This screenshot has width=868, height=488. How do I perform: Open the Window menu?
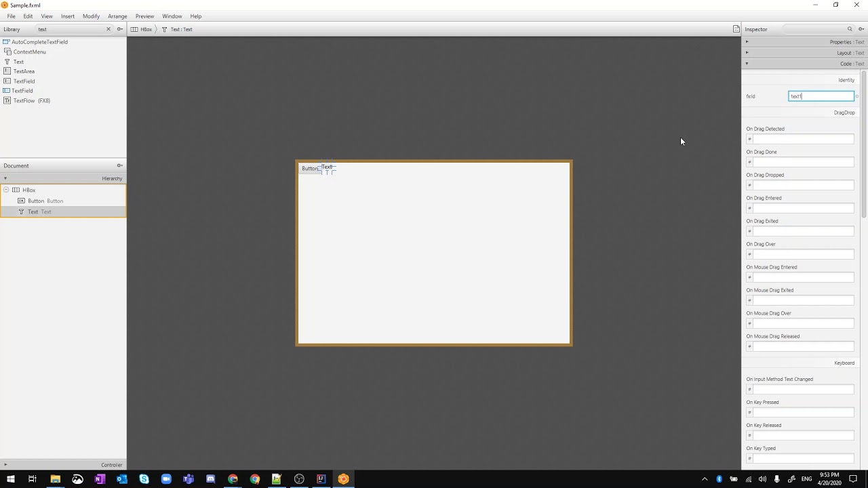[x=172, y=16]
